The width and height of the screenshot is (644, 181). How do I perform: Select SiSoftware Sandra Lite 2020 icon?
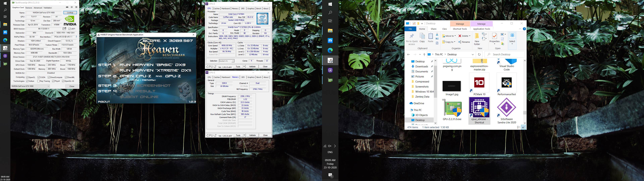pyautogui.click(x=506, y=107)
